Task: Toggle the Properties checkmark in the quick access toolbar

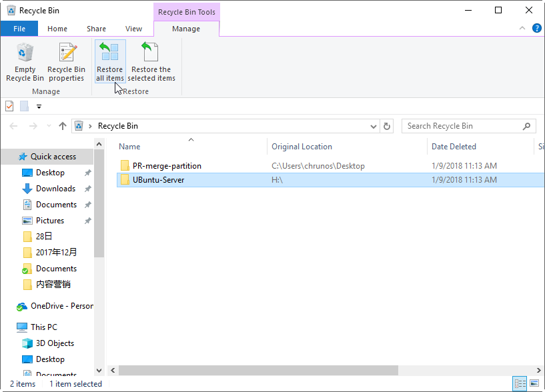Action: click(9, 106)
